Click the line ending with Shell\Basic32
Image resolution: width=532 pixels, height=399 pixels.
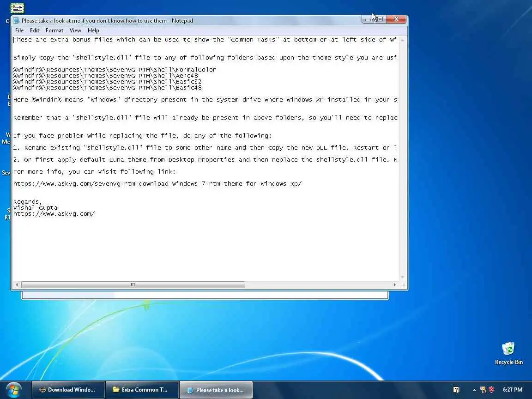pos(107,82)
